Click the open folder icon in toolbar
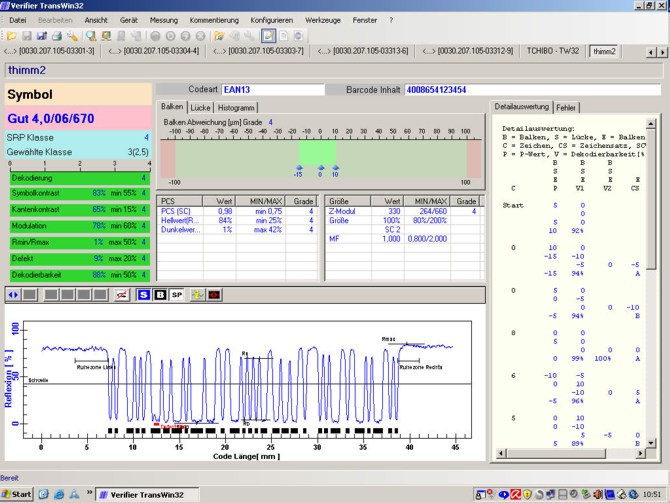The image size is (670, 503). coord(12,36)
